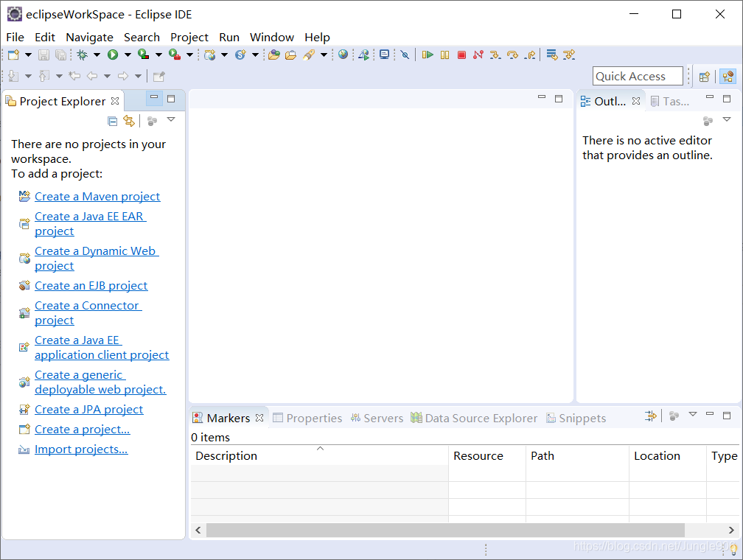Open the Debug configurations dropdown arrow
This screenshot has height=560, width=743.
[97, 55]
